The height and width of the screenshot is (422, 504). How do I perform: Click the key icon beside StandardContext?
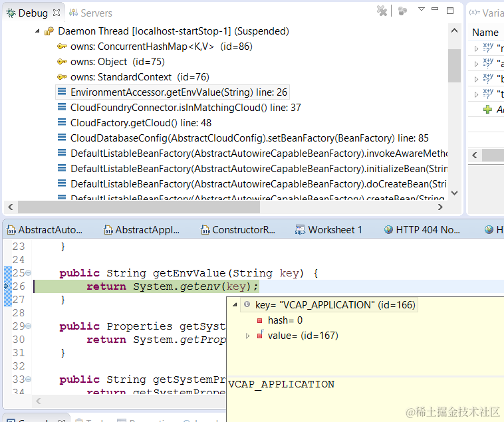62,76
